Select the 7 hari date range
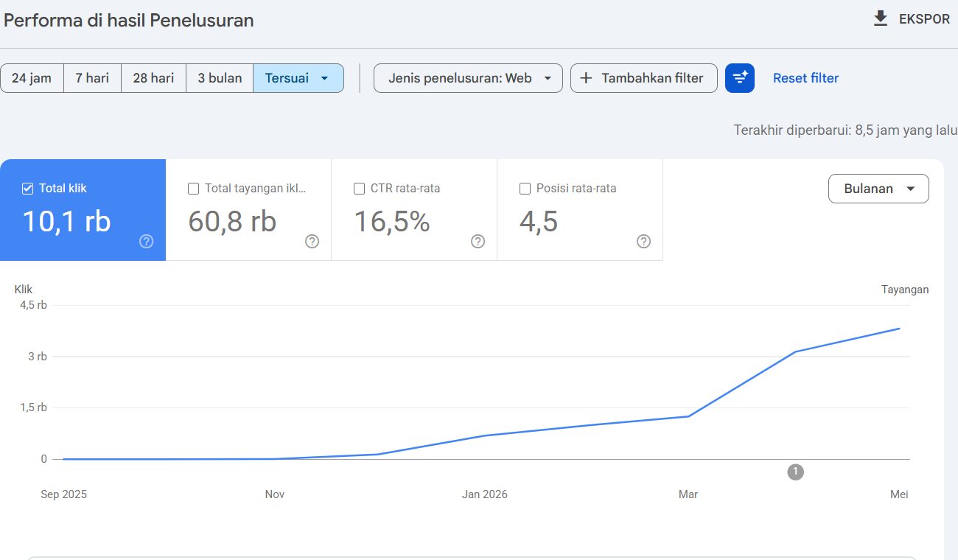Image resolution: width=958 pixels, height=560 pixels. coord(92,78)
